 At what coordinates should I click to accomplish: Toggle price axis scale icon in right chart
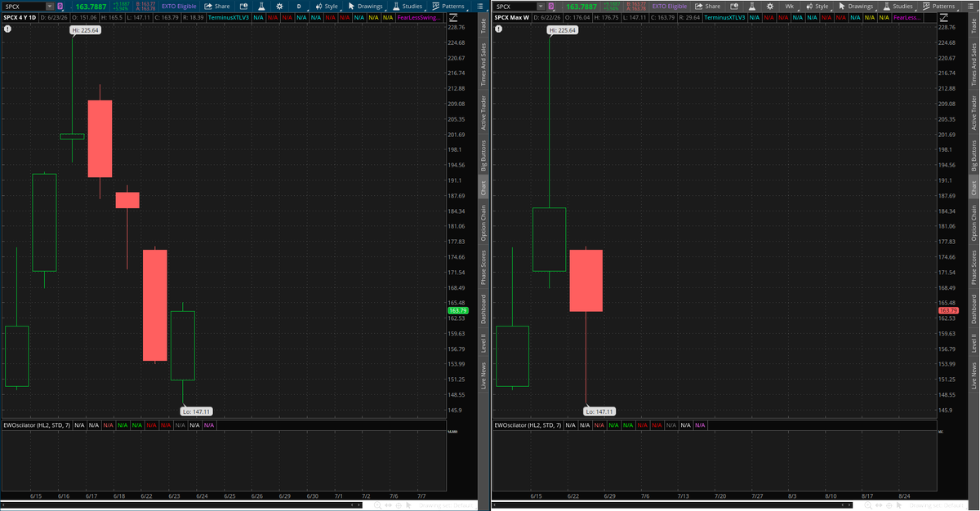click(943, 17)
